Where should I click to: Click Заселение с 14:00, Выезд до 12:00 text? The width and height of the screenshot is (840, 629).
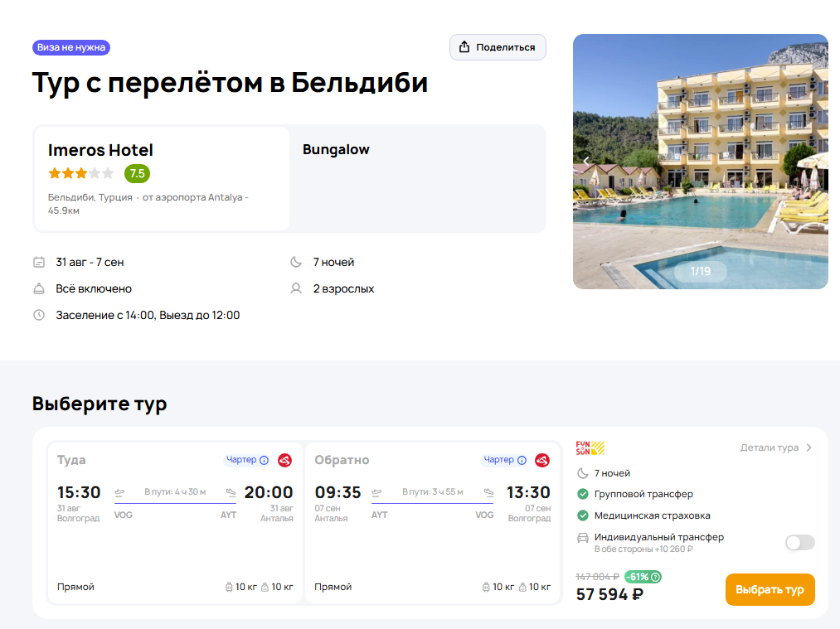pos(148,315)
